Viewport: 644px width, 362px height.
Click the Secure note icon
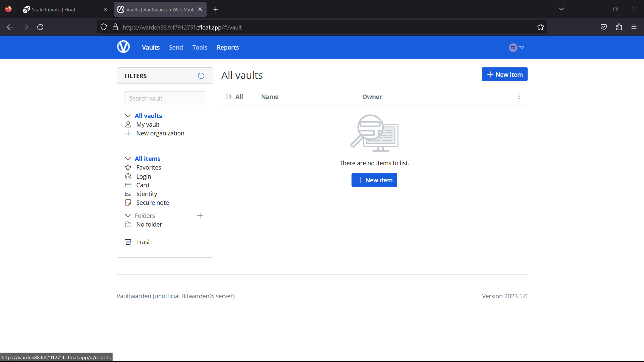coord(128,202)
